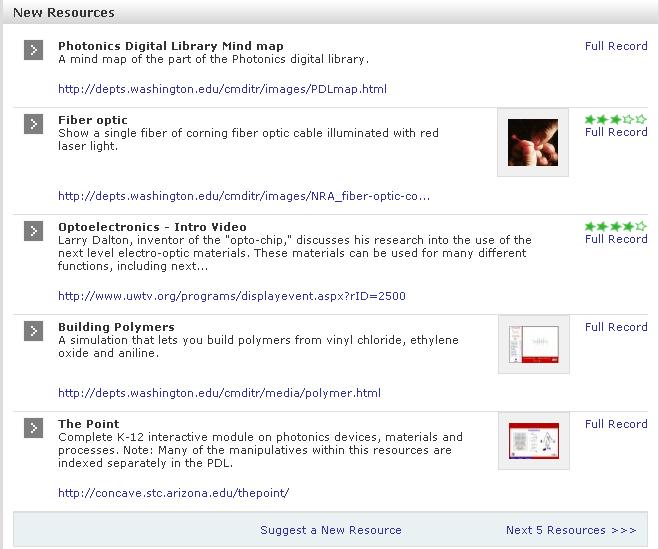Open Full Record for Photonics Mind map

pyautogui.click(x=616, y=46)
